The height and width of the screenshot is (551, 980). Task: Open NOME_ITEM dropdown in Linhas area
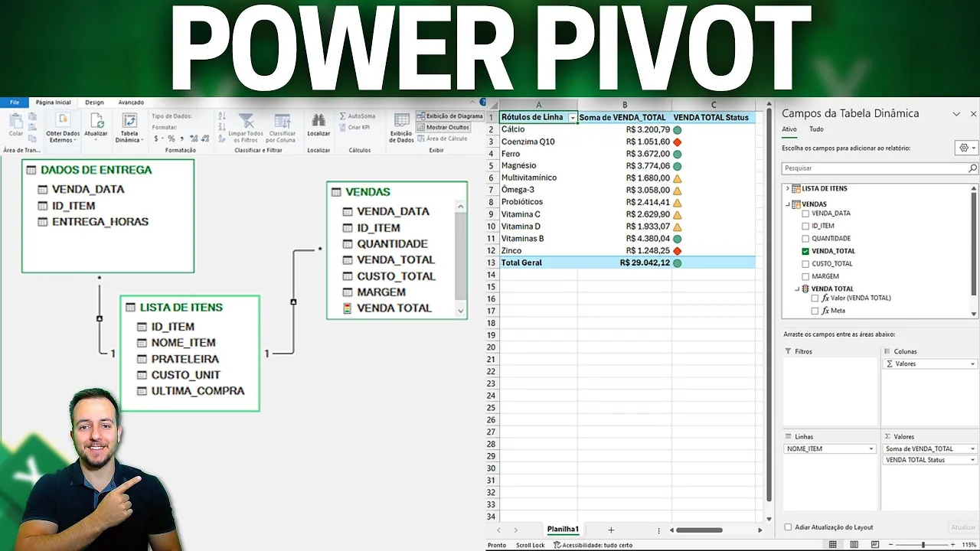871,449
